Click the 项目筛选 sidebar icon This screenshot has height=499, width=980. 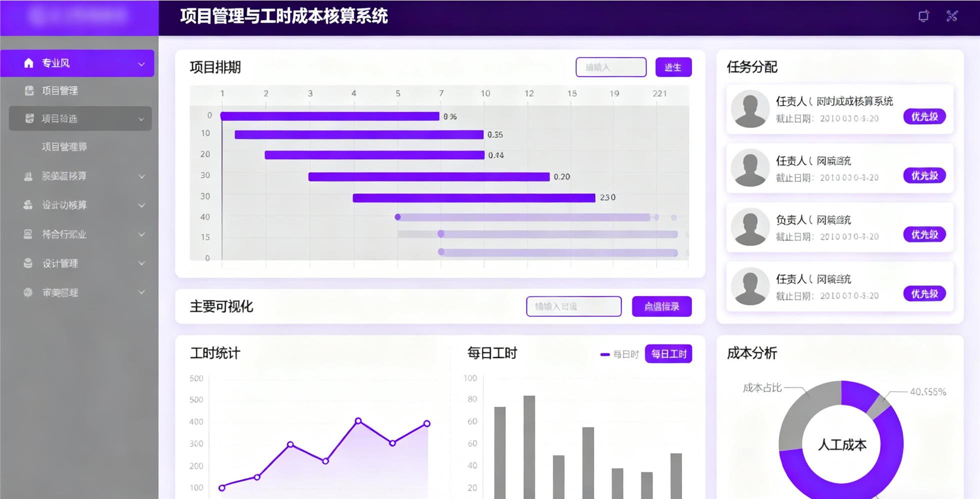tap(29, 118)
